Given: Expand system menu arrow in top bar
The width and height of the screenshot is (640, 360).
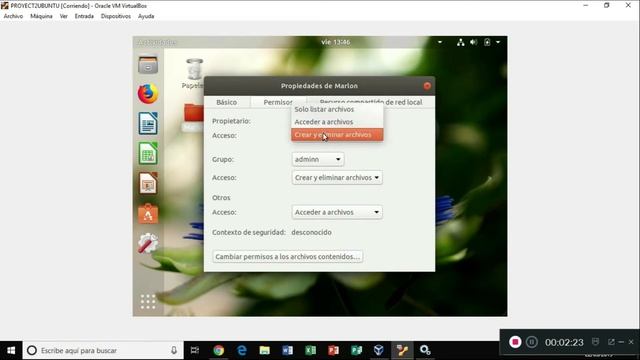Looking at the screenshot, I should click(x=498, y=42).
